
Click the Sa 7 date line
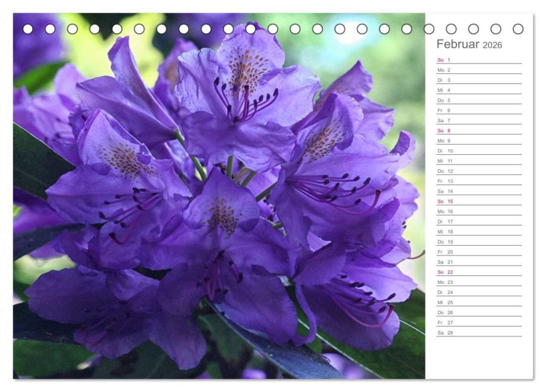(x=479, y=120)
